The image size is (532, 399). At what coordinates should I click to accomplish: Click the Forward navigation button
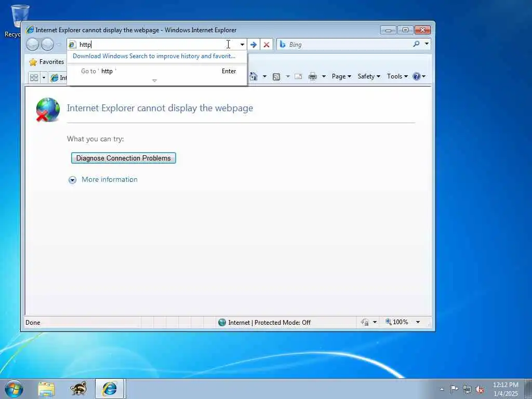click(47, 45)
